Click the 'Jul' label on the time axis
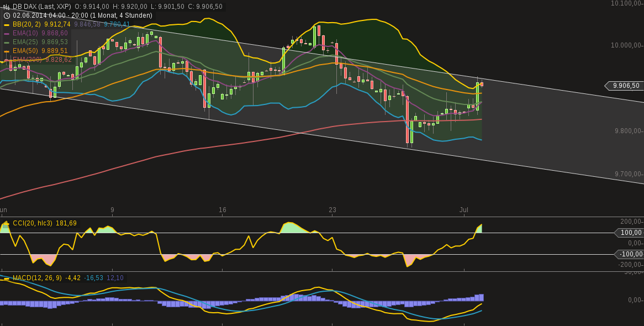Image resolution: width=644 pixels, height=326 pixels. 464,210
